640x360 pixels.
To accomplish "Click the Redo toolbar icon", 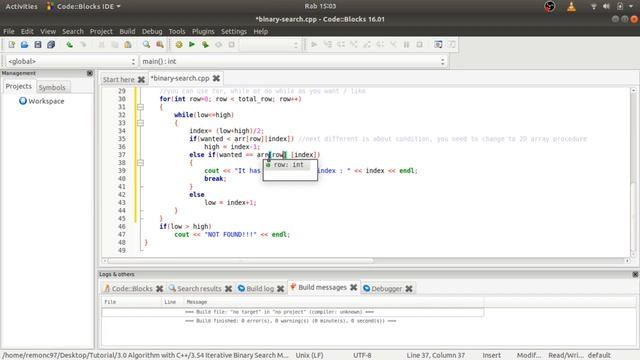I will pyautogui.click(x=83, y=44).
